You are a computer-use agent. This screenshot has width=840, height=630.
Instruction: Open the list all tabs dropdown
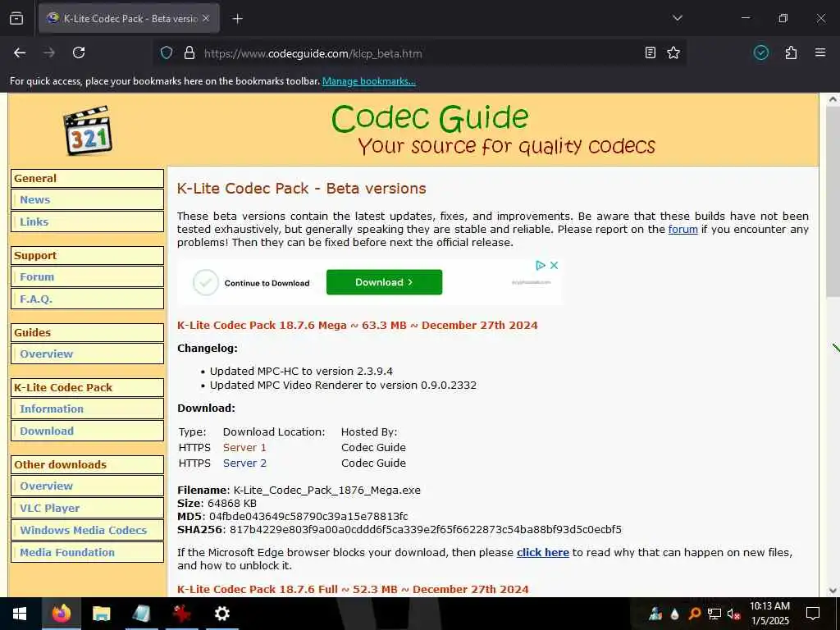[677, 18]
